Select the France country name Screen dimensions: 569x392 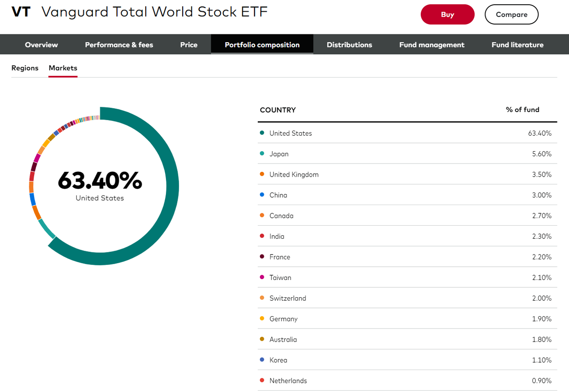coord(280,257)
